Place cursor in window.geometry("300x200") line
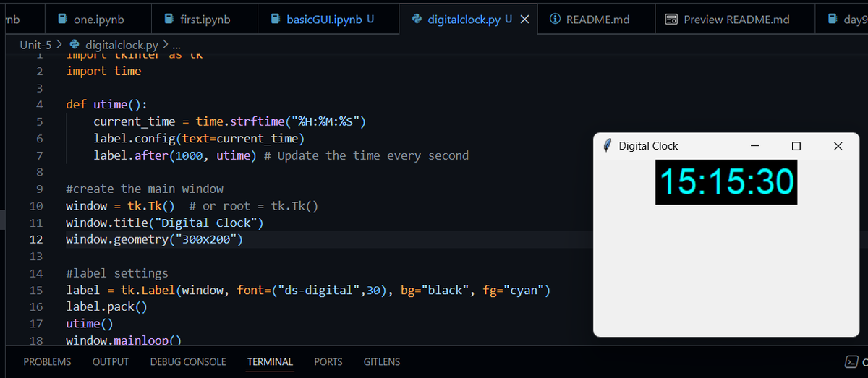Image resolution: width=868 pixels, height=378 pixels. point(154,239)
